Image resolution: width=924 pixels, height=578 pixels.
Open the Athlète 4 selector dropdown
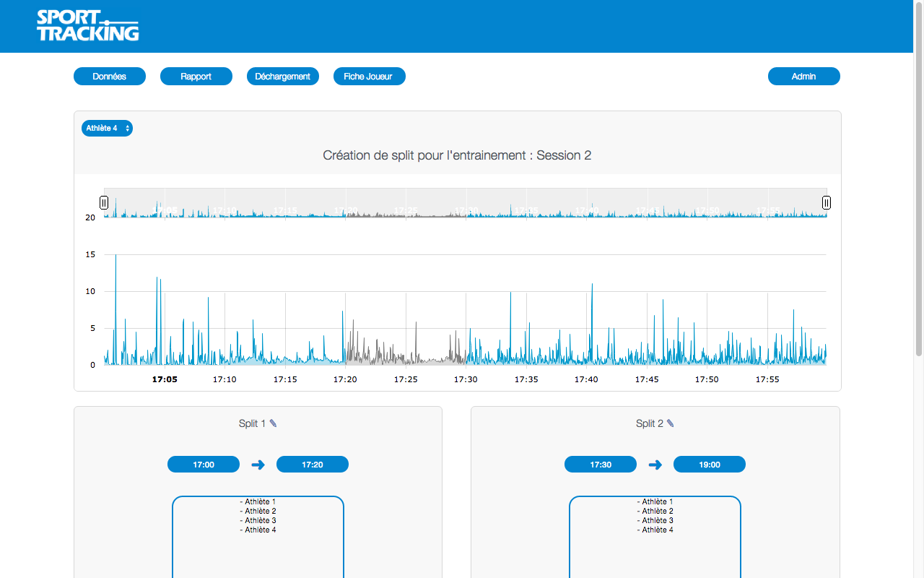coord(107,128)
